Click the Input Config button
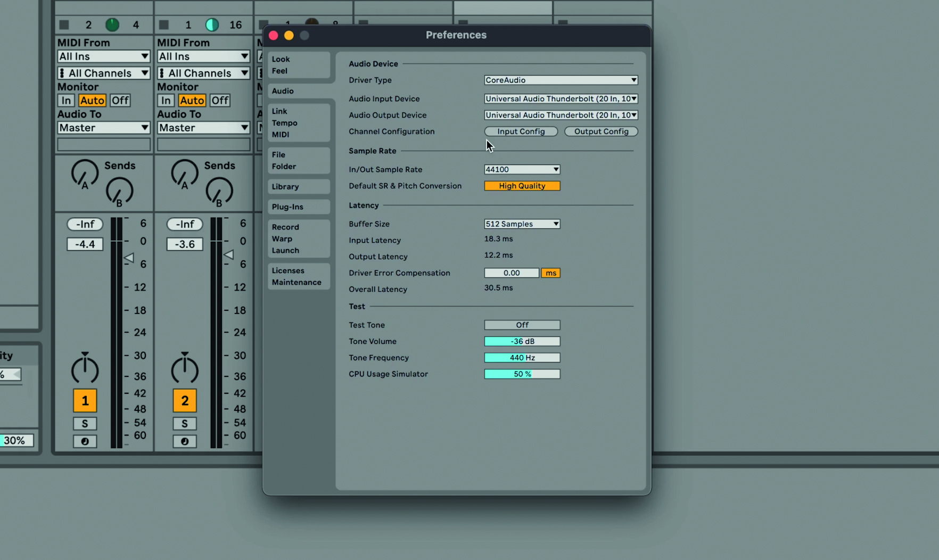This screenshot has height=560, width=939. (521, 131)
